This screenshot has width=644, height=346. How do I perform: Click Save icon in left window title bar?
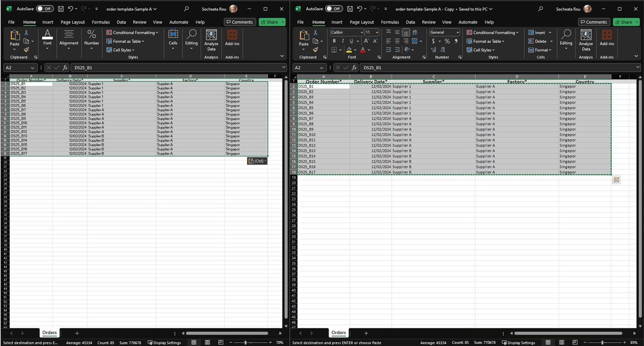61,9
